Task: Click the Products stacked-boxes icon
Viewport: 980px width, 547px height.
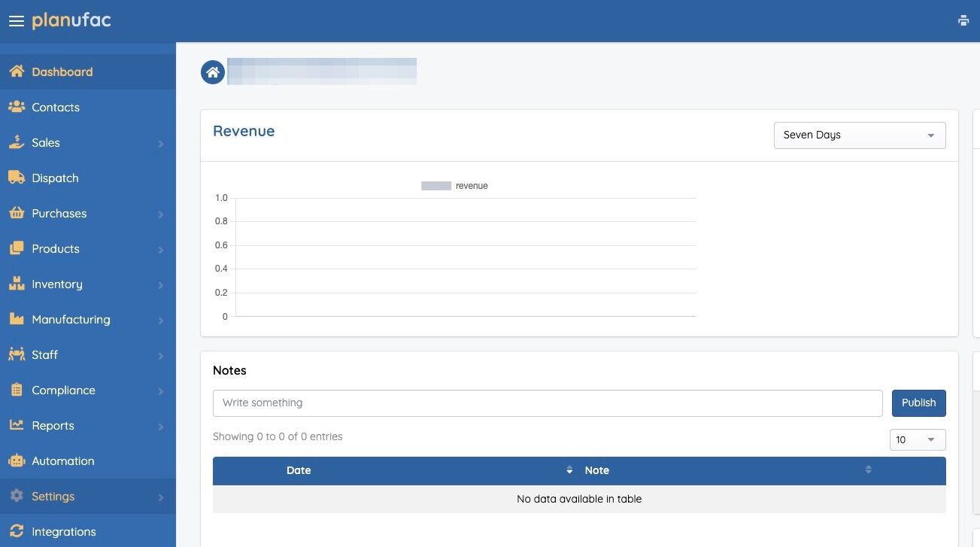Action: click(x=17, y=248)
